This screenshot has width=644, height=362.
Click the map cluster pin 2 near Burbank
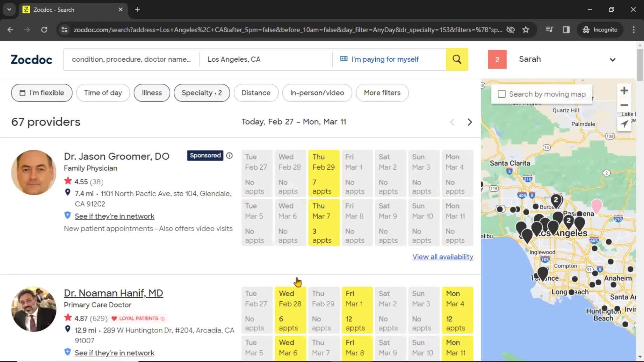(x=556, y=201)
